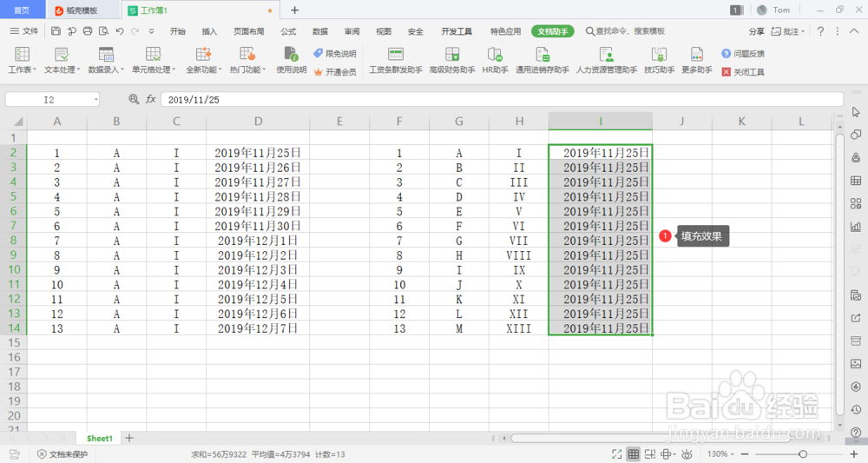The width and height of the screenshot is (868, 463).
Task: Click the zoom out minus button
Action: tap(745, 454)
